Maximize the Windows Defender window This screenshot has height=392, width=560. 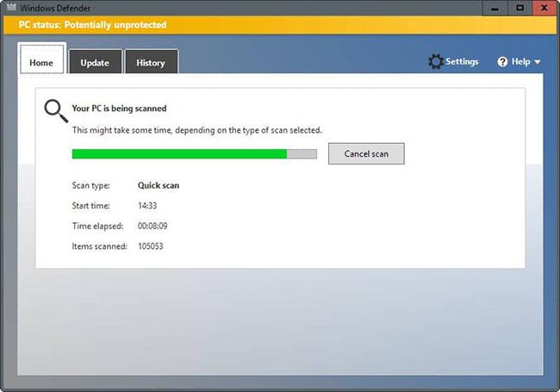click(x=520, y=8)
